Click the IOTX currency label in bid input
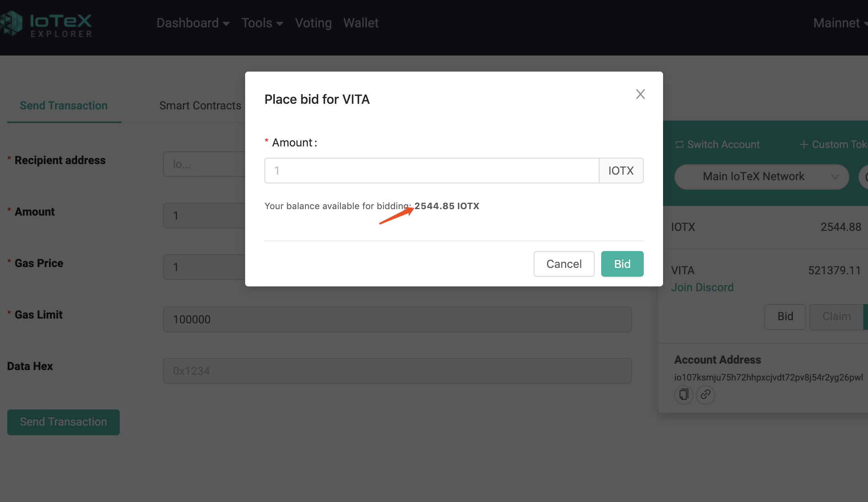 pyautogui.click(x=621, y=171)
